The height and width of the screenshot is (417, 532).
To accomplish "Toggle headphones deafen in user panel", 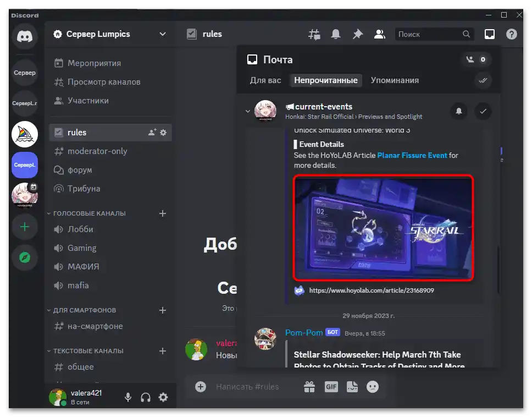I will pyautogui.click(x=146, y=397).
